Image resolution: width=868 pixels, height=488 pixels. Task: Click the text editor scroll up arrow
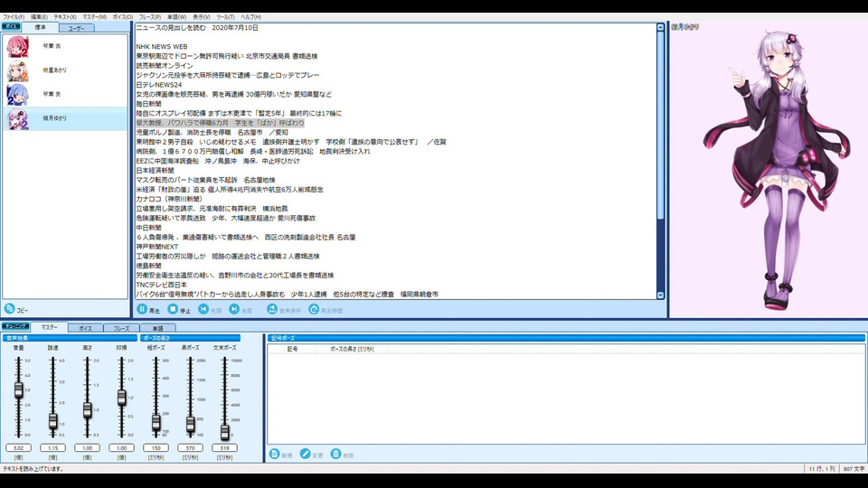(x=660, y=27)
